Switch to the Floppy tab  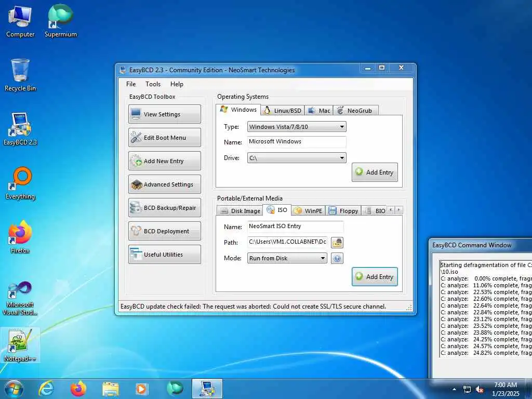point(343,211)
